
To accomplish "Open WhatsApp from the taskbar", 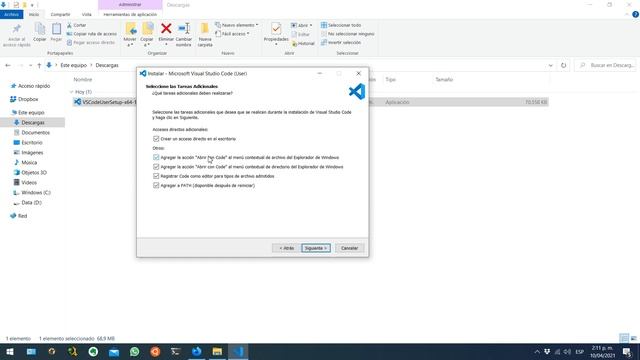I will [134, 351].
